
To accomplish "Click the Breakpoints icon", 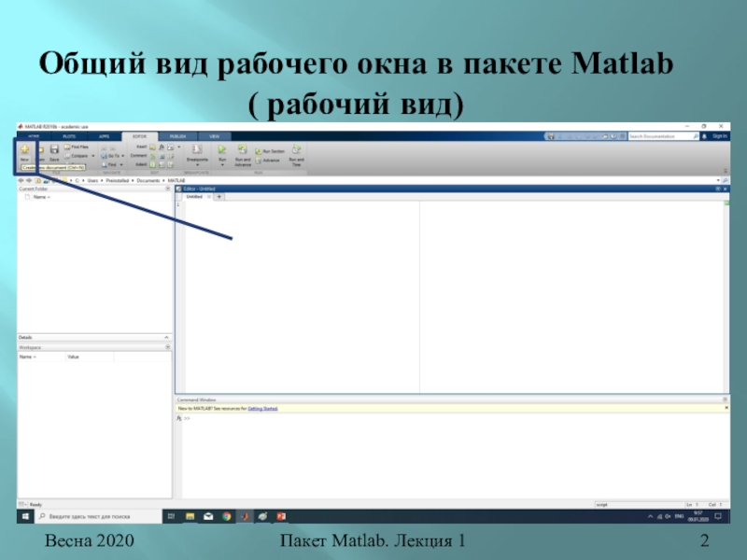I will coord(197,149).
